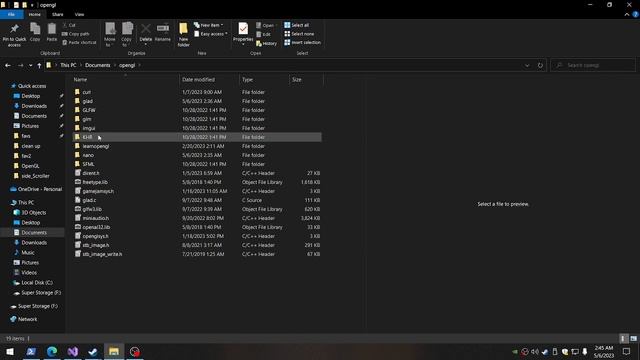Viewport: 640px width, 360px height.
Task: Open Quick access in navigation pane
Action: tap(32, 86)
